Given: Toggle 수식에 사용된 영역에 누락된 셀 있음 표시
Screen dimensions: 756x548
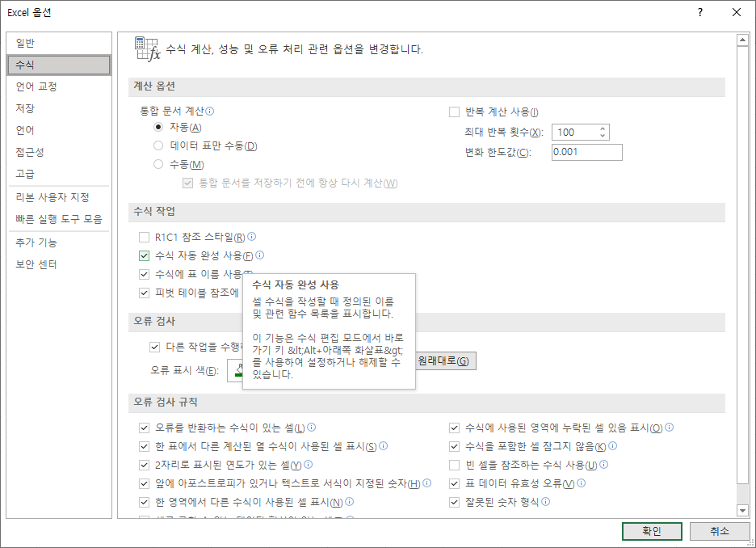Looking at the screenshot, I should coord(454,428).
